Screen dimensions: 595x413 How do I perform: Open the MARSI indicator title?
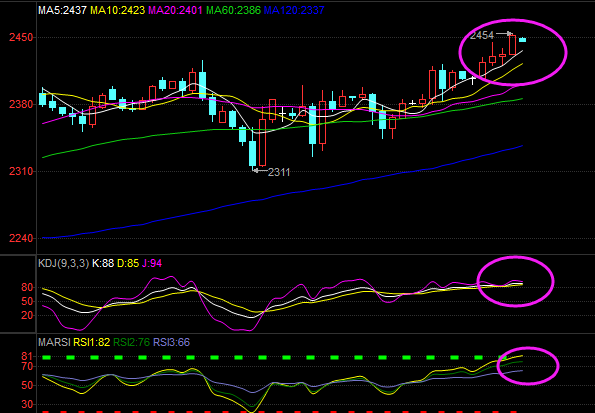tap(54, 342)
